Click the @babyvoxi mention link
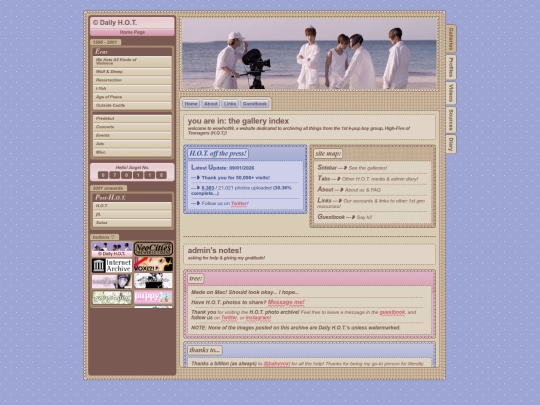Screen dimensions: 540x405 point(277,363)
